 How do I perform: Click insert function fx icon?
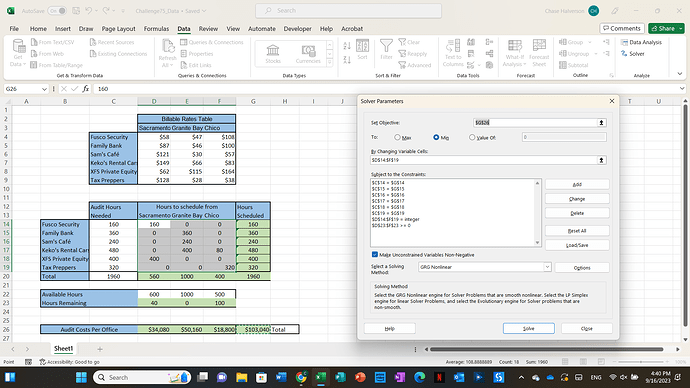(x=85, y=89)
